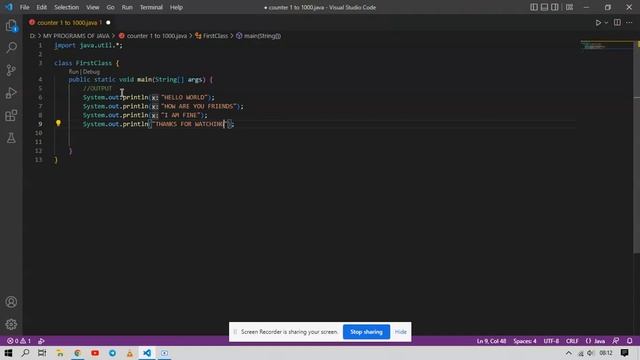640x360 pixels.
Task: Click the VS Code taskbar icon
Action: pos(147,353)
